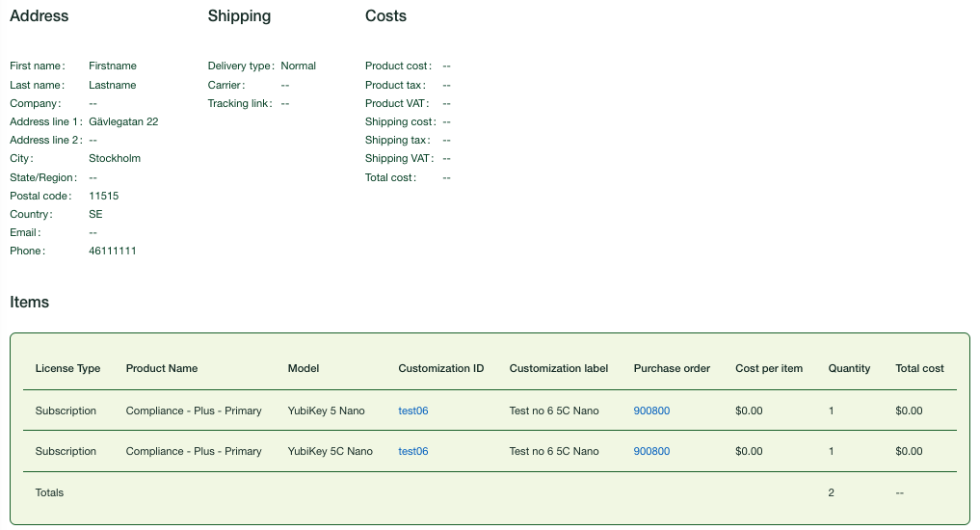The width and height of the screenshot is (980, 530).
Task: Select the Total cost column header
Action: coord(919,368)
